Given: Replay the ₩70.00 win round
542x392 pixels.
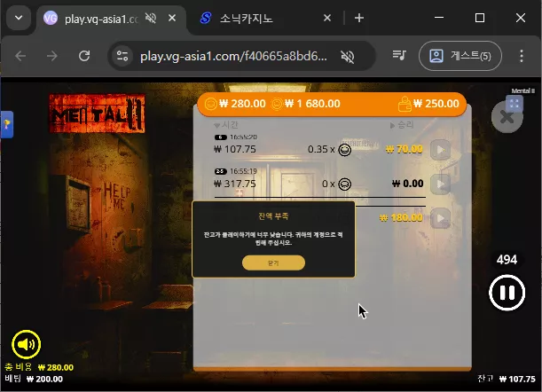Looking at the screenshot, I should tap(440, 150).
